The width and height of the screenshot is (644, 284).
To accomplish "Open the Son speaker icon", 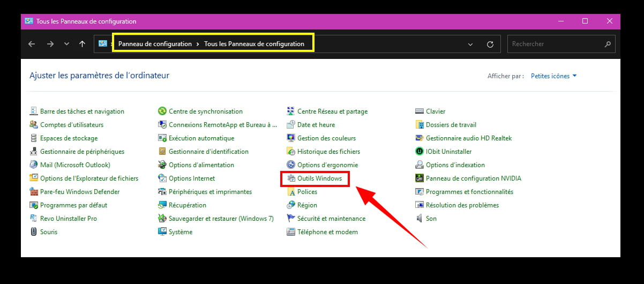I will coord(420,219).
